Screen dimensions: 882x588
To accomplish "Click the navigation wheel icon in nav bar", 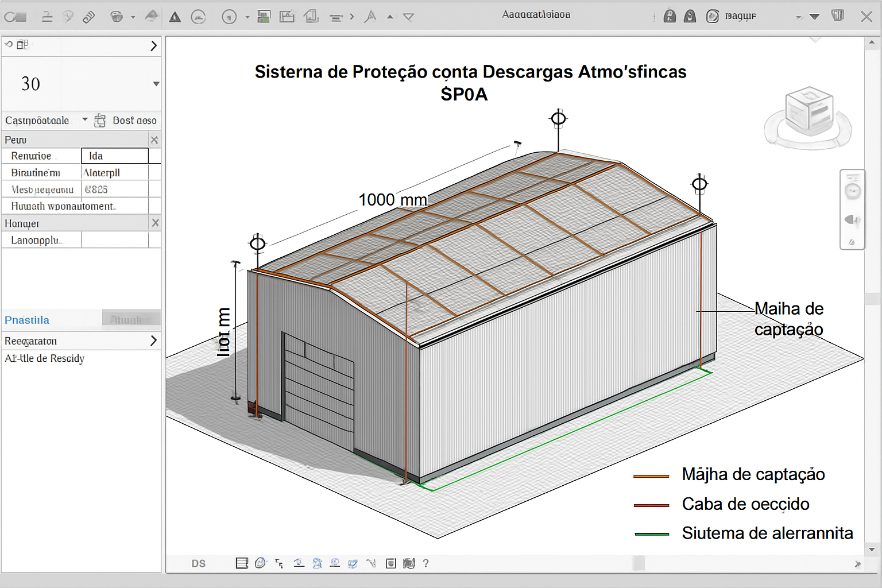I will tap(853, 191).
